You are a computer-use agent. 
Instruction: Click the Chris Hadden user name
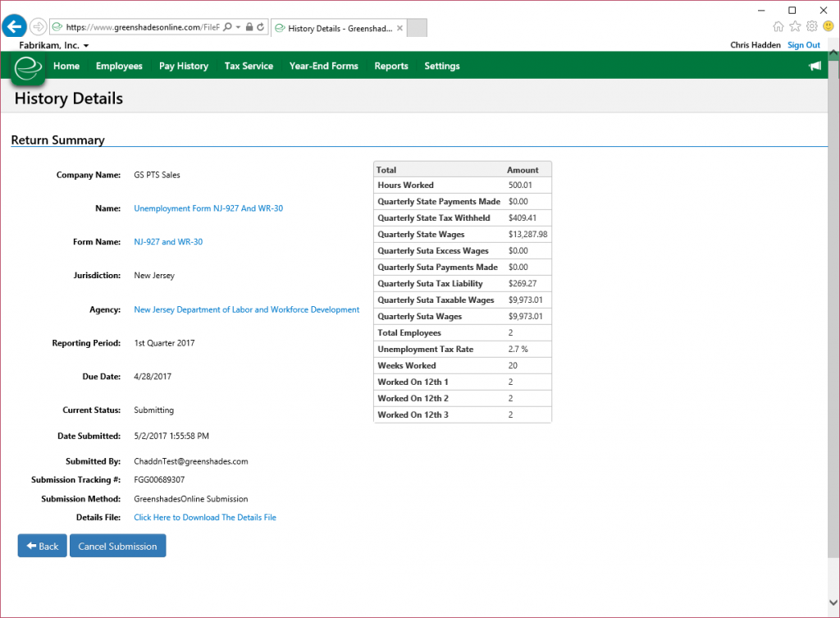(x=756, y=45)
